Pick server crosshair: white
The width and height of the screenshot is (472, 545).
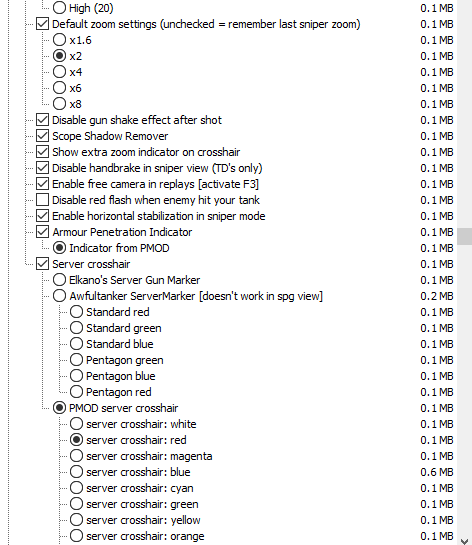pyautogui.click(x=76, y=424)
